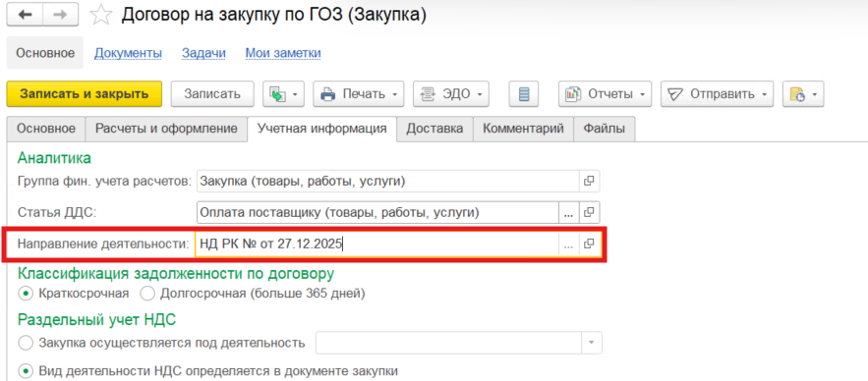Click the Аналитика section heading
868x381 pixels.
pos(54,158)
